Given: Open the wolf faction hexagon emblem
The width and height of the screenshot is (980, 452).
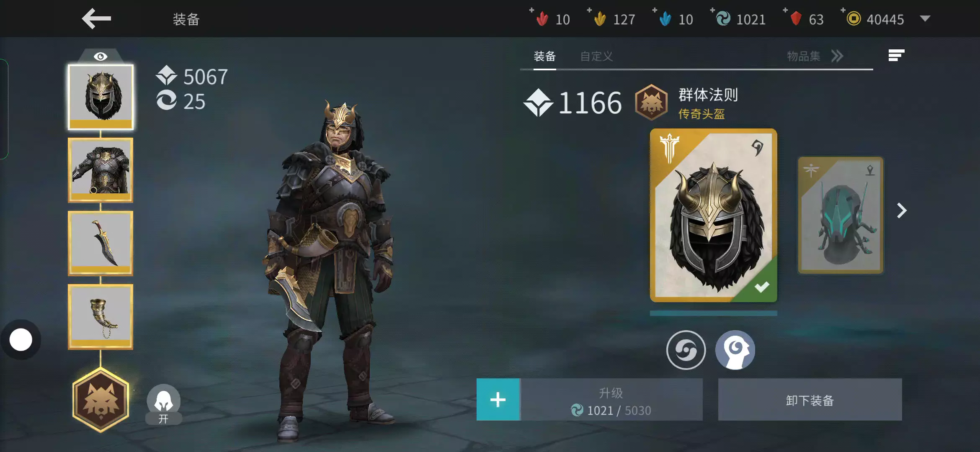Looking at the screenshot, I should click(x=101, y=400).
